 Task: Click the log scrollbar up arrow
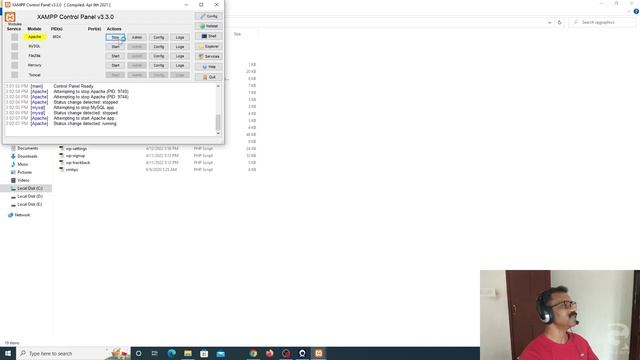pyautogui.click(x=218, y=86)
